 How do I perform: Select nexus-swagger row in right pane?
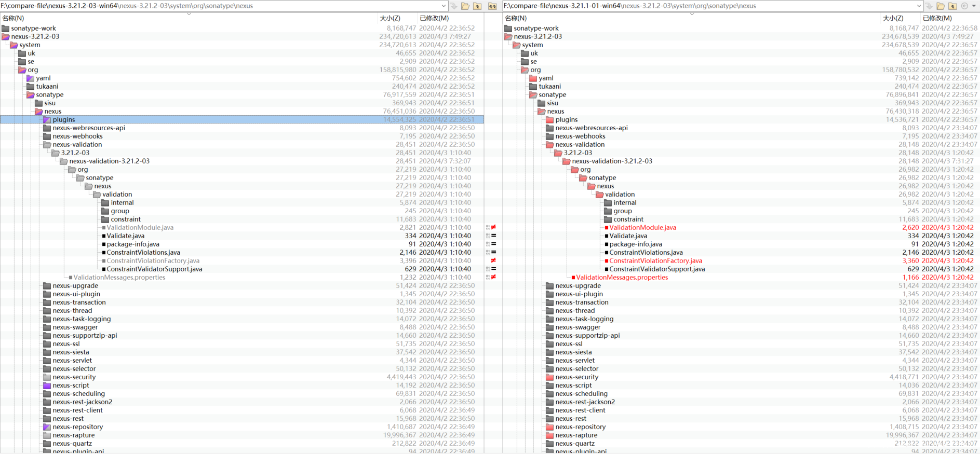(x=741, y=327)
